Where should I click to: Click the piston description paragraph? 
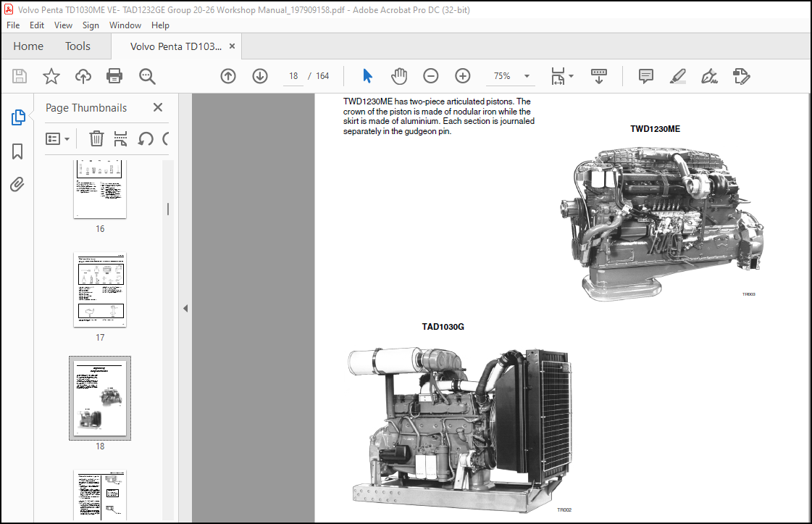click(x=439, y=117)
